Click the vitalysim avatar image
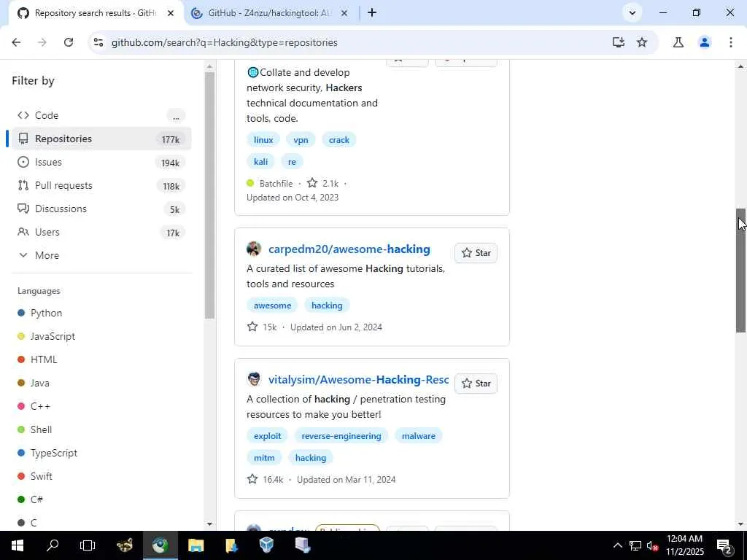Image resolution: width=747 pixels, height=560 pixels. (x=254, y=379)
